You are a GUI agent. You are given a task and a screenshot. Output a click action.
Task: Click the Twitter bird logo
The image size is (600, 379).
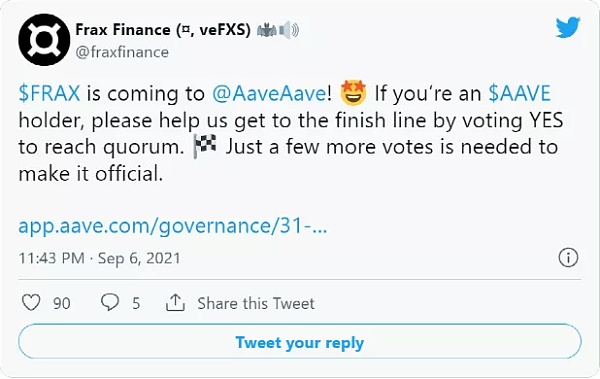pos(568,28)
